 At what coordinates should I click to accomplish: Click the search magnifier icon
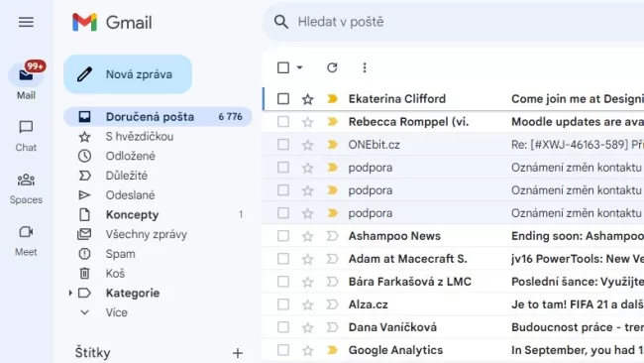point(281,22)
